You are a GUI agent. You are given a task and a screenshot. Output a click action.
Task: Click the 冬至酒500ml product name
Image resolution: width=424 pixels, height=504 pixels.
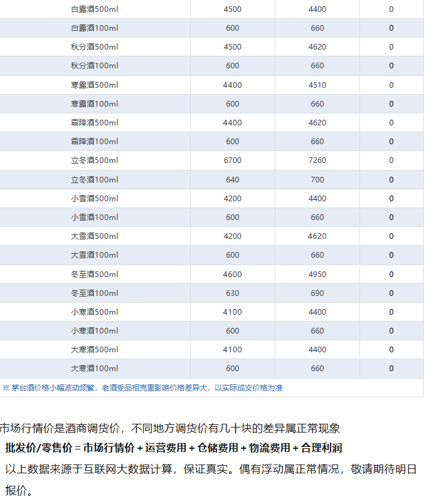pyautogui.click(x=95, y=274)
